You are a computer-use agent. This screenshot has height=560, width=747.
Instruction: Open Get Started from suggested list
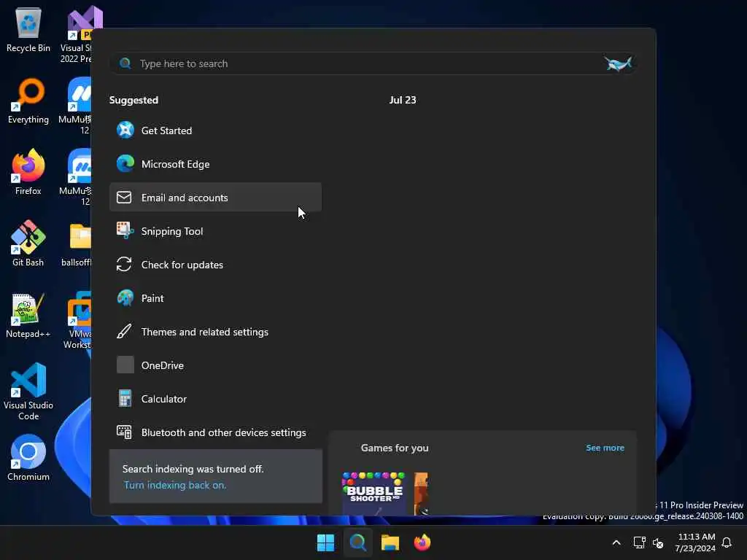pos(215,131)
